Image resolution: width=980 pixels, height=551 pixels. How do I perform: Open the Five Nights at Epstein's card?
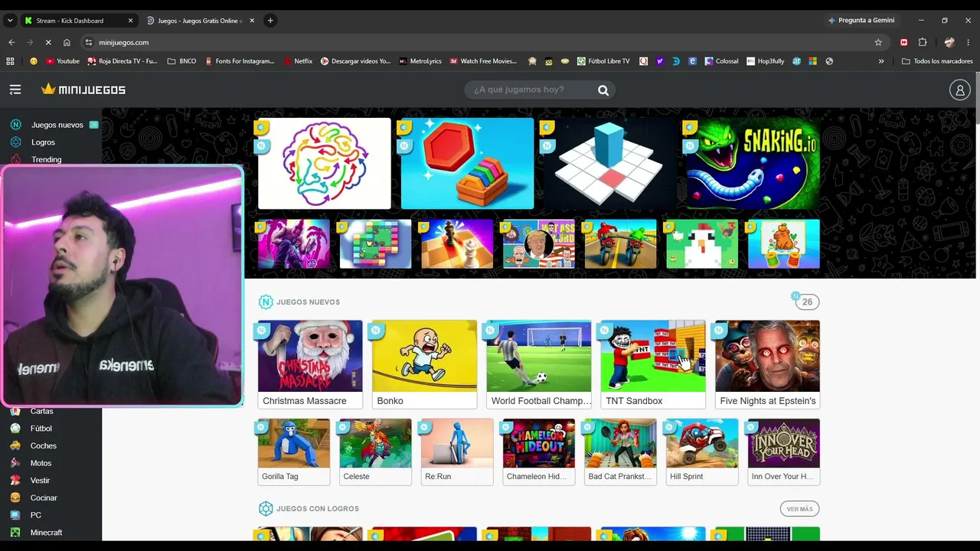click(767, 364)
